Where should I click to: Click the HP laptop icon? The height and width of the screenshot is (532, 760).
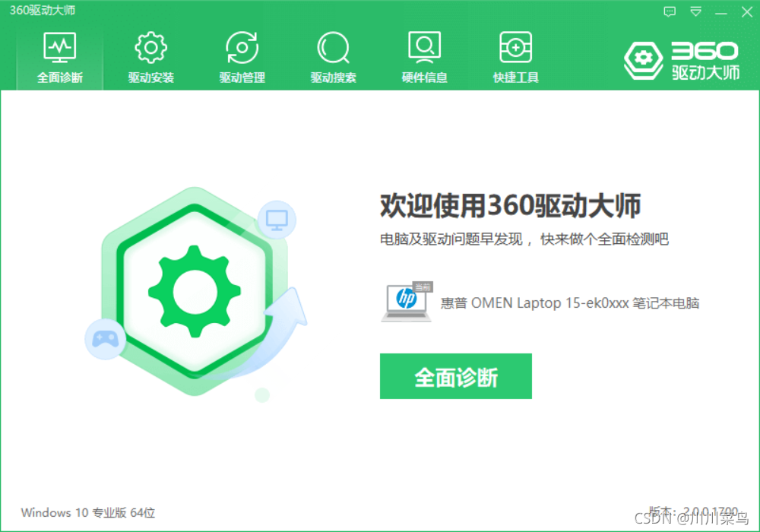[x=406, y=302]
